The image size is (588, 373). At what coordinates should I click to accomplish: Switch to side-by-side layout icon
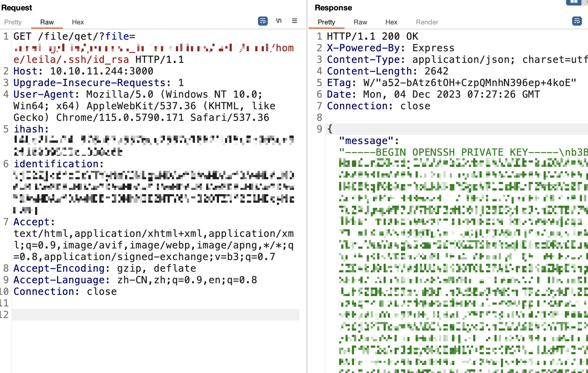(x=574, y=2)
